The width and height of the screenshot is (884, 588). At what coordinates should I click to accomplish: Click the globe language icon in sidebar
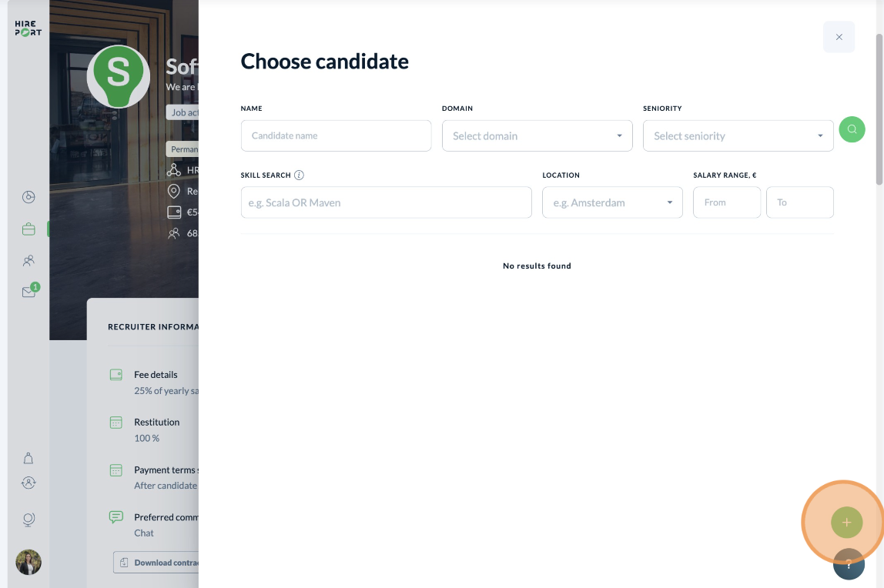coord(28,520)
